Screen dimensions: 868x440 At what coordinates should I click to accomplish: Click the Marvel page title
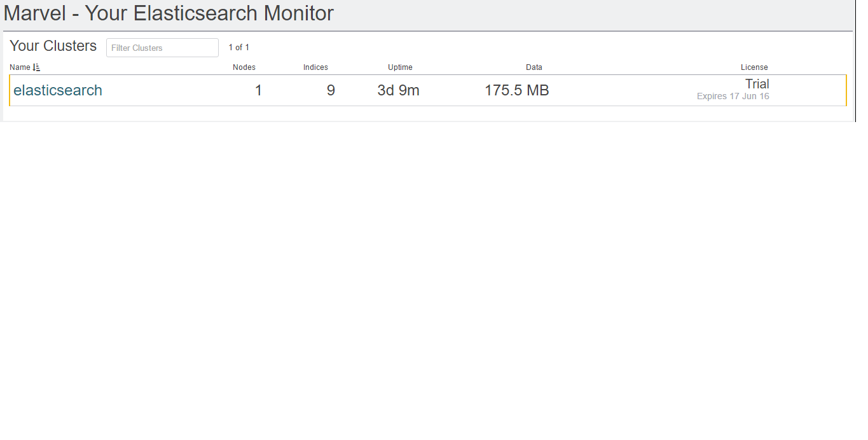(169, 13)
